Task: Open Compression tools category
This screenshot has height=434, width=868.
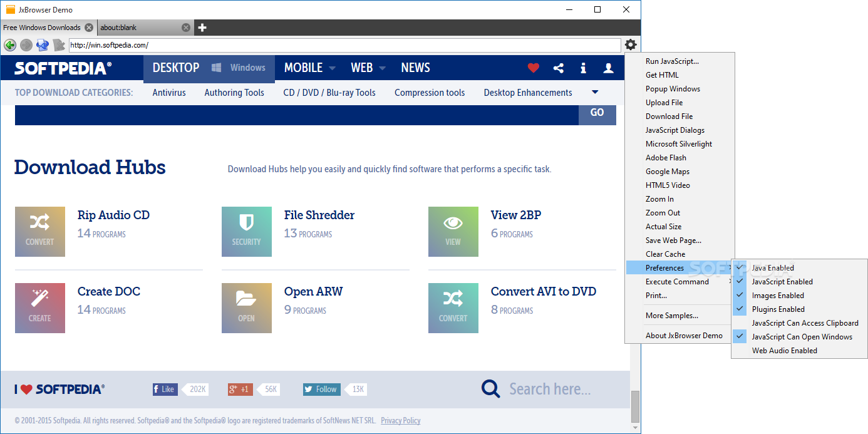Action: (430, 93)
